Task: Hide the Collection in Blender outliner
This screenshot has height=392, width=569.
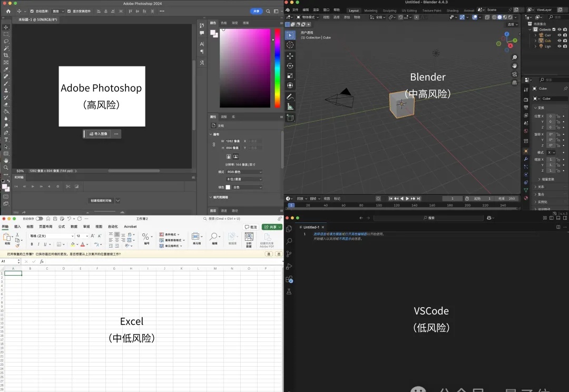Action: [x=559, y=30]
